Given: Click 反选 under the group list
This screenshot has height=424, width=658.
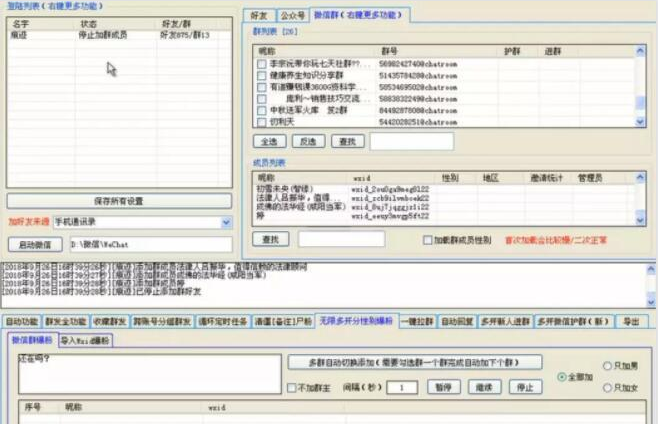Looking at the screenshot, I should (x=308, y=141).
